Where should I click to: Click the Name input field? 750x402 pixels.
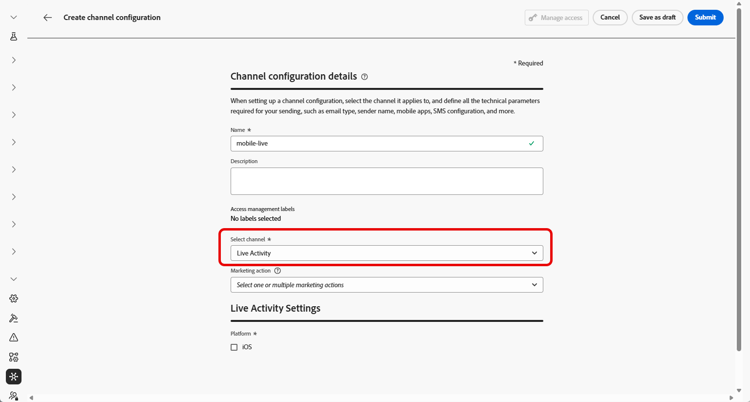(380, 144)
